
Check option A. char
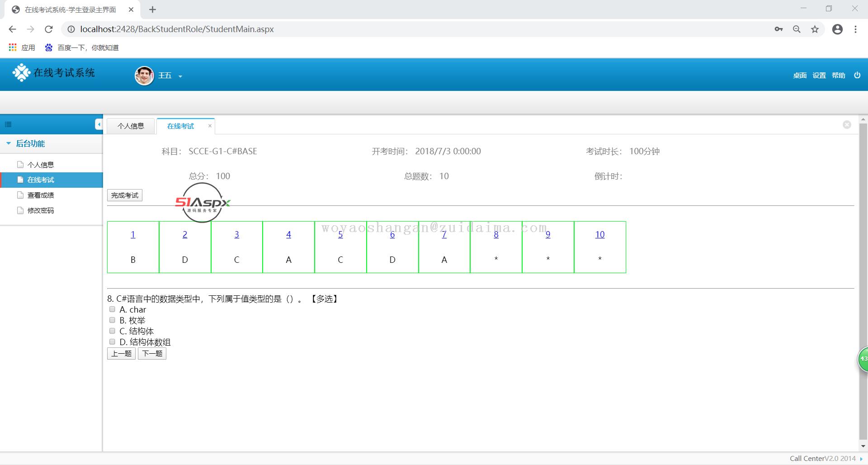(112, 309)
